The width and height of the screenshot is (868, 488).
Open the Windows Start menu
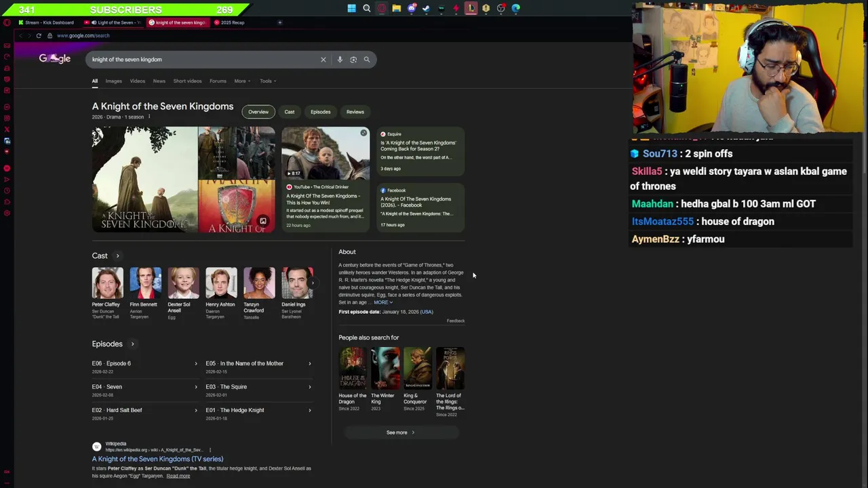(x=351, y=9)
